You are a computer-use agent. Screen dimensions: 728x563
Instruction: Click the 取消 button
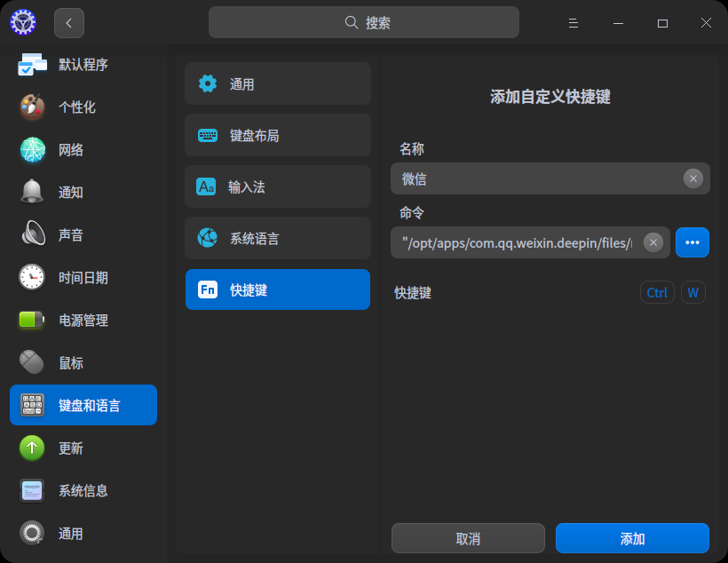tap(468, 538)
